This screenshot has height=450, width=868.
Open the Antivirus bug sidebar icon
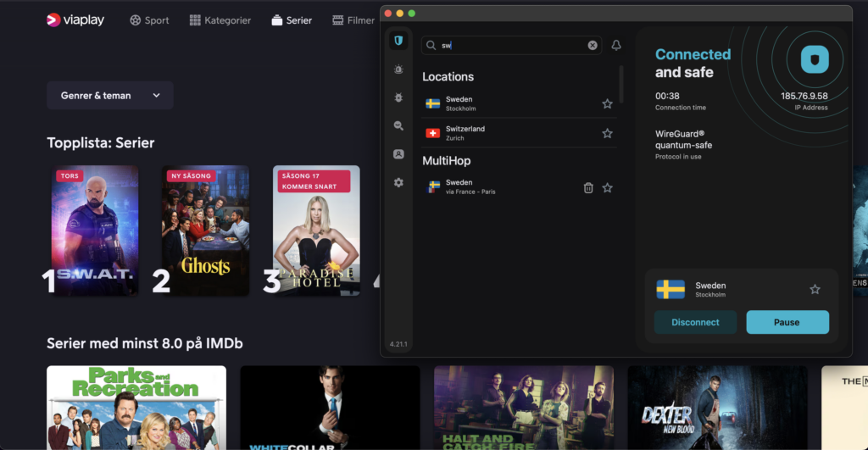point(398,97)
